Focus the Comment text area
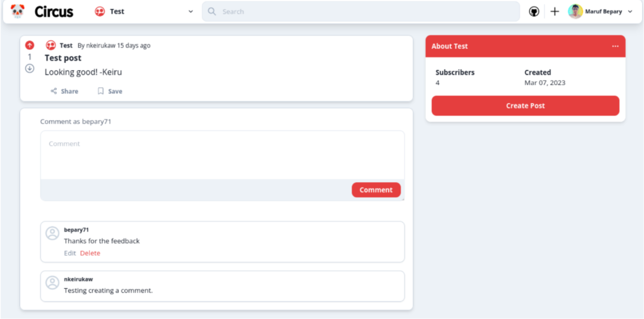This screenshot has height=319, width=644. click(x=222, y=155)
